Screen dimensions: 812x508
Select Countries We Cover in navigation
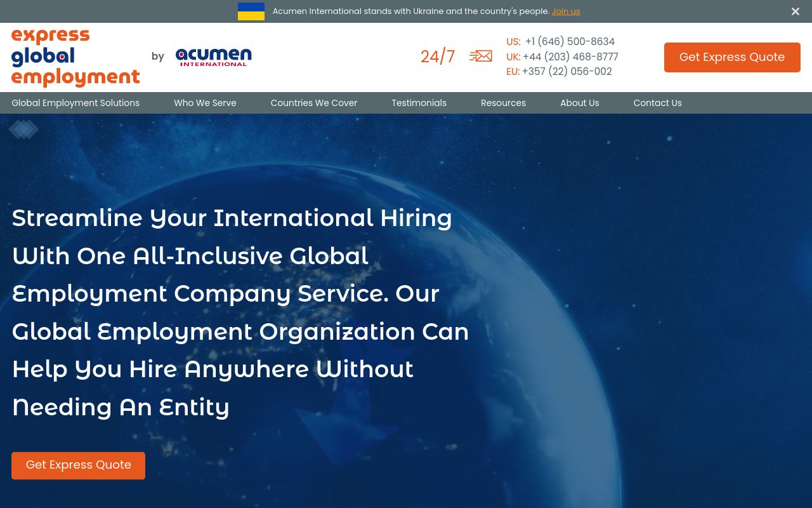(x=313, y=103)
